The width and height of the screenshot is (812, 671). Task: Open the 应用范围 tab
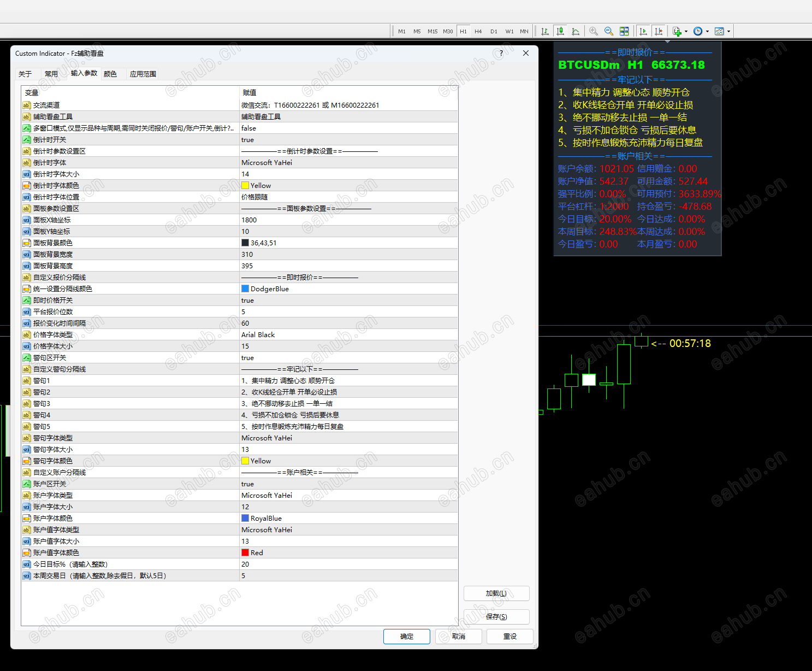(x=143, y=74)
